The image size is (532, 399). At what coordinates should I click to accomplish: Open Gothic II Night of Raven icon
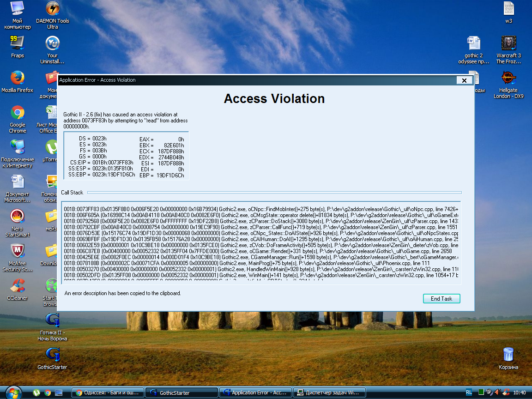pos(52,327)
